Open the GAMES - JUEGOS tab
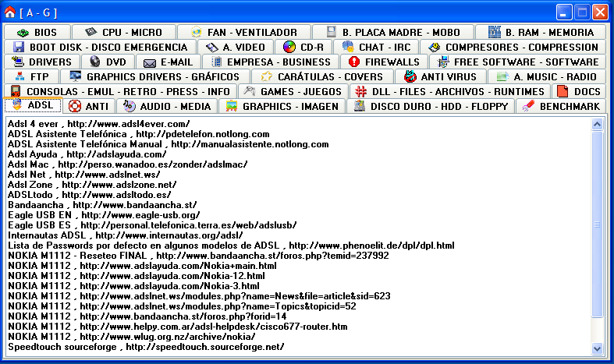614x364 pixels. pos(293,92)
